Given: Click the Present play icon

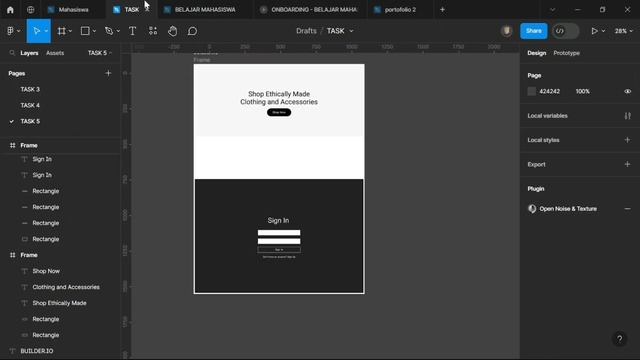Looking at the screenshot, I should point(594,31).
